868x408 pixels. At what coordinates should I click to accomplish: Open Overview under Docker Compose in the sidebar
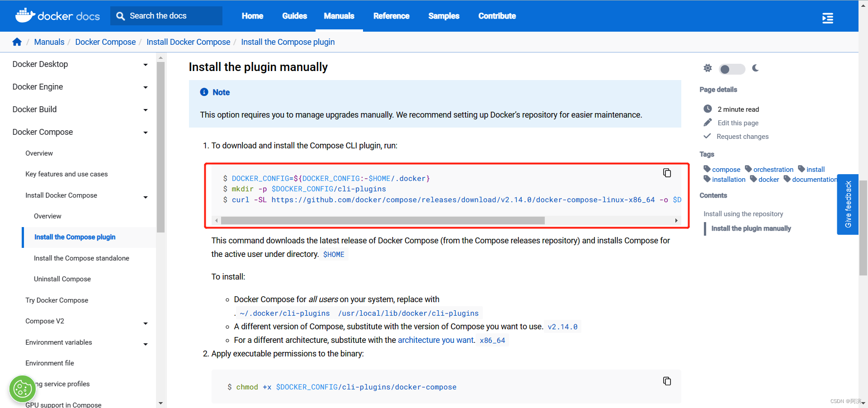[39, 153]
